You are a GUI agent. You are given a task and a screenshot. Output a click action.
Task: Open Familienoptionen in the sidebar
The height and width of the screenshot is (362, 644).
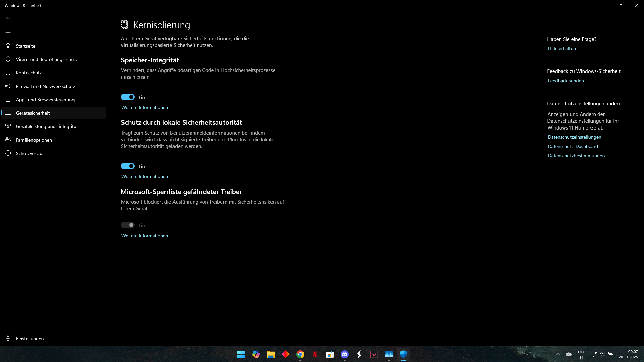point(54,140)
